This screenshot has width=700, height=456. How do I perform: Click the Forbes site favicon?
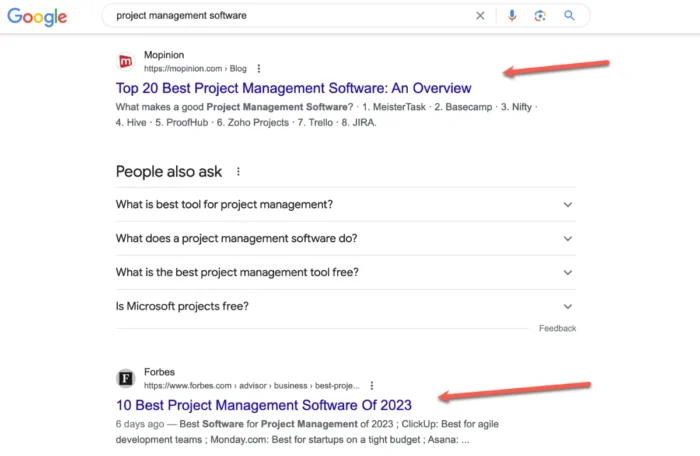coord(125,378)
